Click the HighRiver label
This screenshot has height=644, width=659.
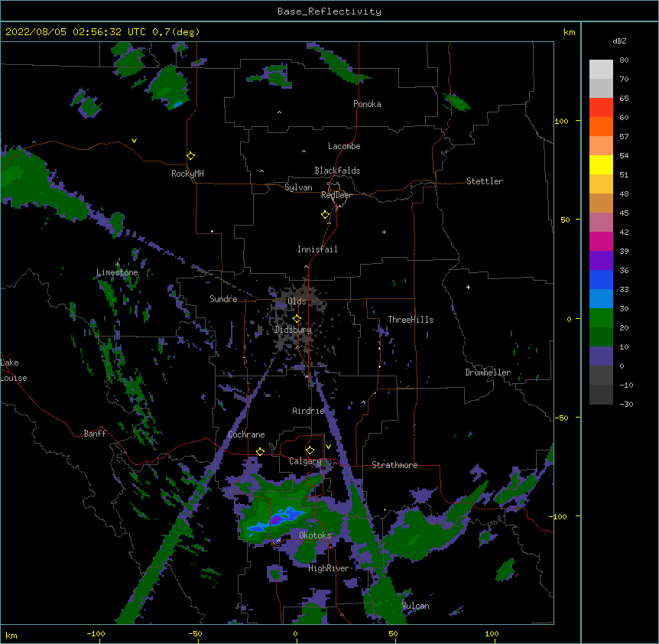(x=329, y=568)
